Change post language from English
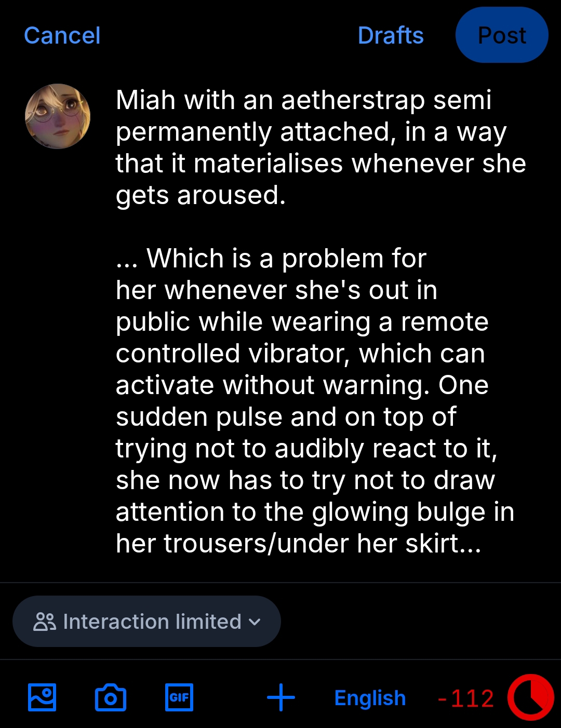This screenshot has width=561, height=728. [x=370, y=698]
